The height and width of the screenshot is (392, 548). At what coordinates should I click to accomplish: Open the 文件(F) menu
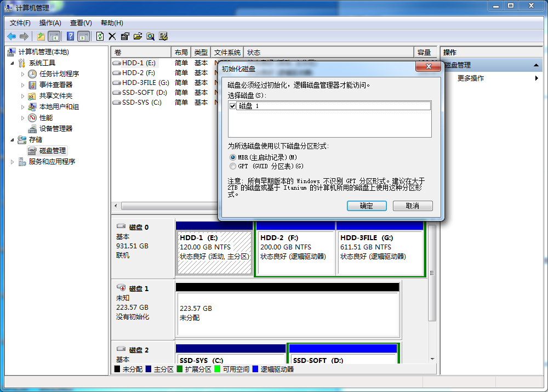(x=20, y=23)
